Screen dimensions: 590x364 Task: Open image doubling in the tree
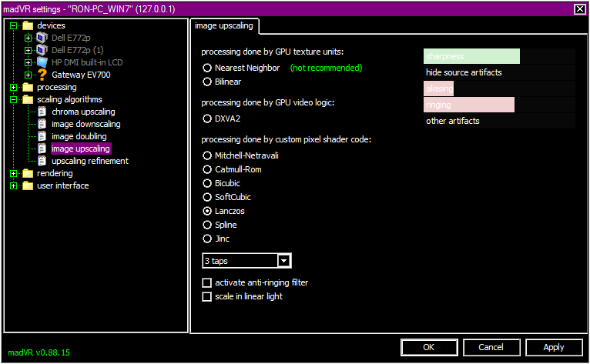(x=79, y=136)
